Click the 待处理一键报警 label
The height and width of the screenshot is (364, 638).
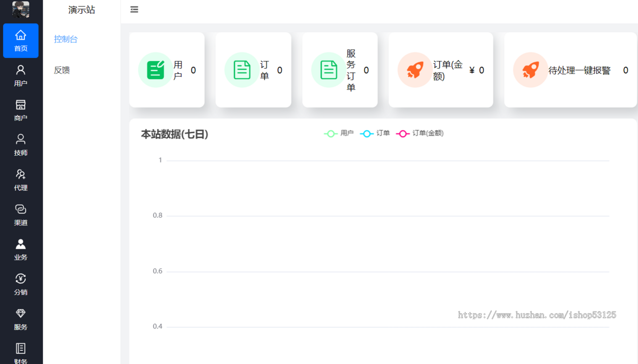pos(580,70)
